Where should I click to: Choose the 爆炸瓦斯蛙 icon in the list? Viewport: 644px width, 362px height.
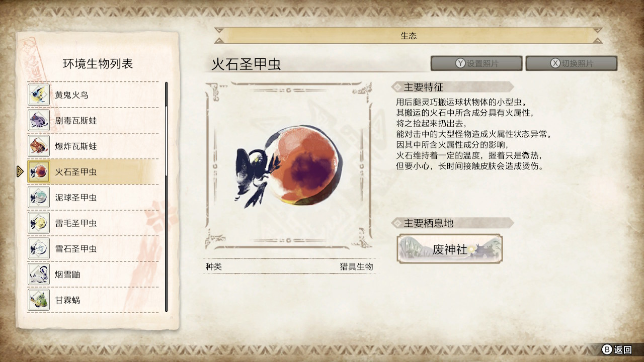tap(39, 146)
